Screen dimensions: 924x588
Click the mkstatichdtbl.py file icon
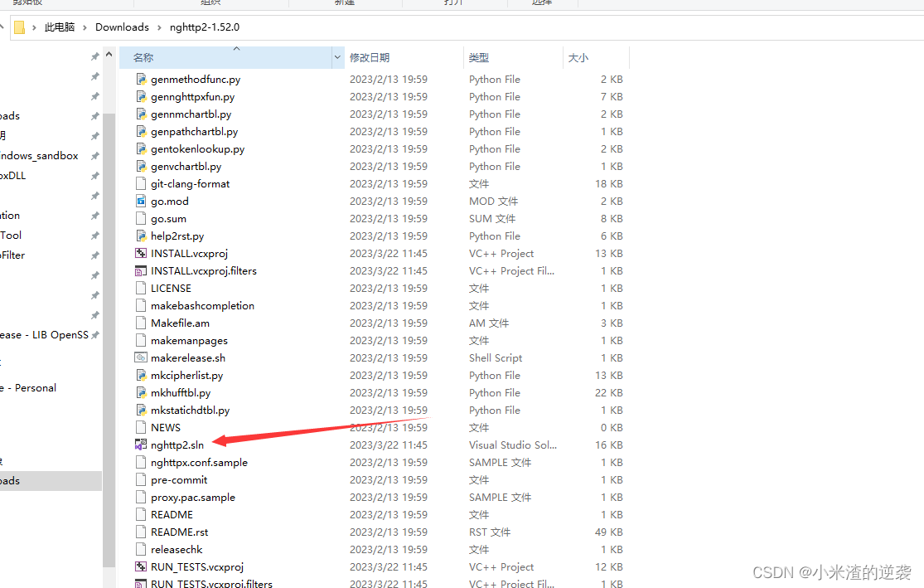pos(141,410)
